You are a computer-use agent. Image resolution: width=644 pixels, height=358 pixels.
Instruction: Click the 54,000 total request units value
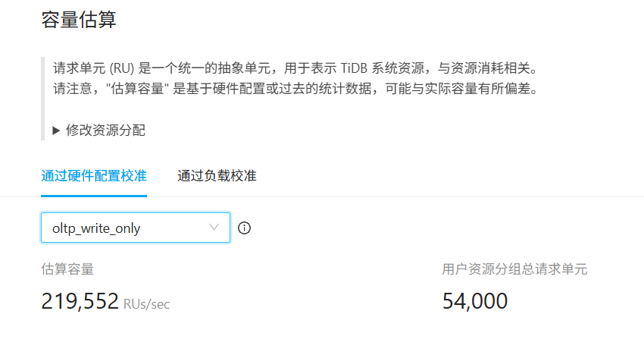pyautogui.click(x=474, y=302)
